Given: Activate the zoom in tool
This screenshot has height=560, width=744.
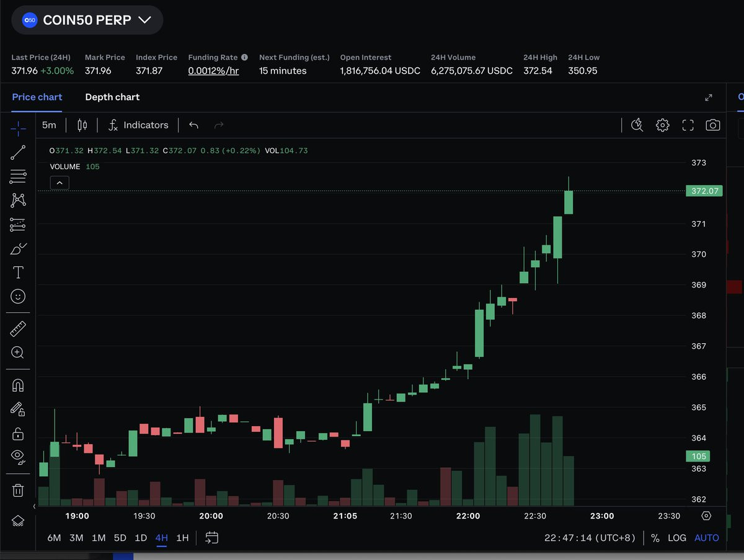Looking at the screenshot, I should pyautogui.click(x=18, y=352).
